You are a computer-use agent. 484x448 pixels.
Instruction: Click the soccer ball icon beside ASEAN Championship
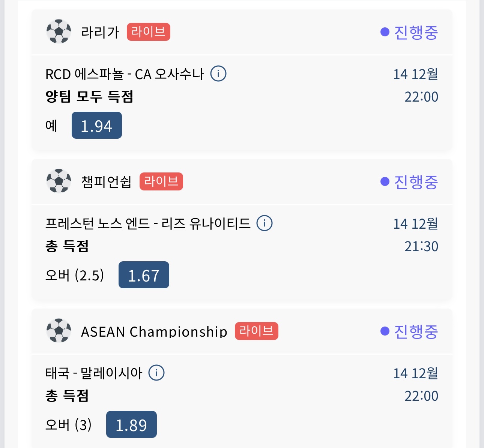[59, 331]
